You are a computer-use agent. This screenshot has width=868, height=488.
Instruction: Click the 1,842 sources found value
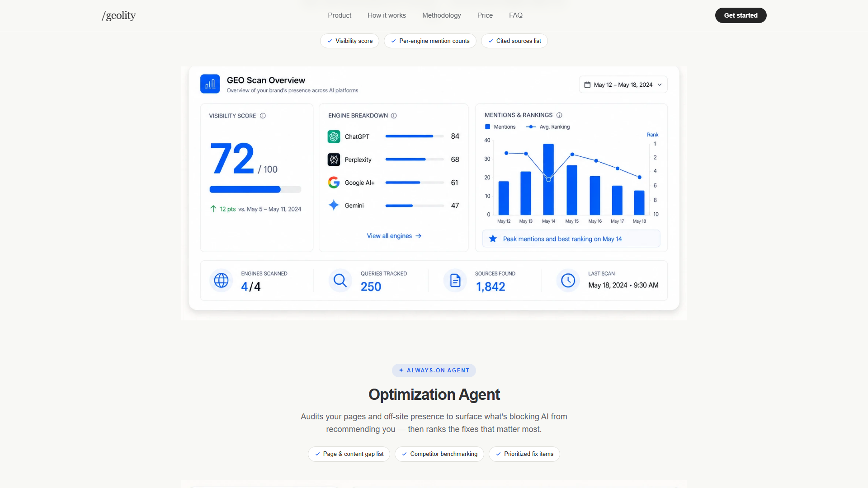click(x=491, y=286)
